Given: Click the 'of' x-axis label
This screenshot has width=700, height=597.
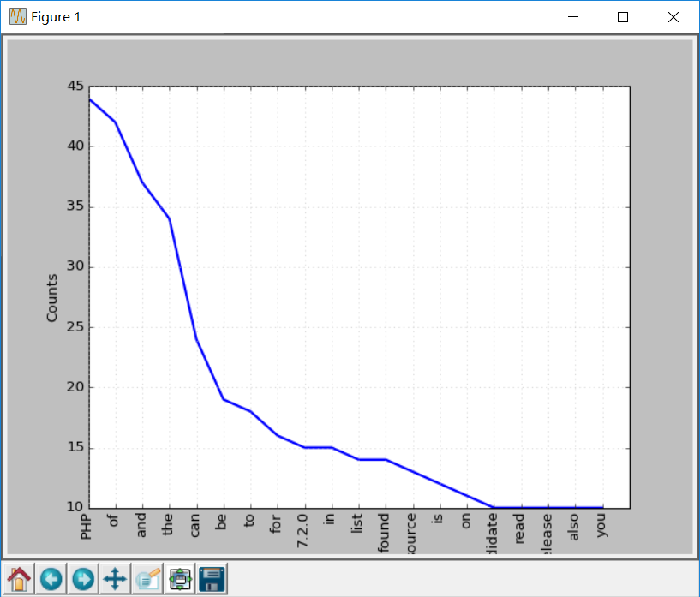Looking at the screenshot, I should [x=113, y=520].
